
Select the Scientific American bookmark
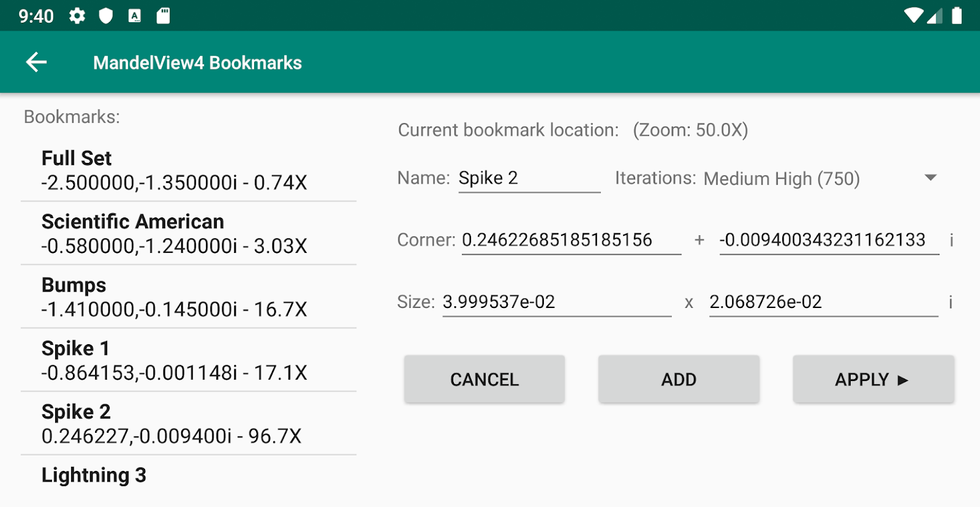[188, 233]
